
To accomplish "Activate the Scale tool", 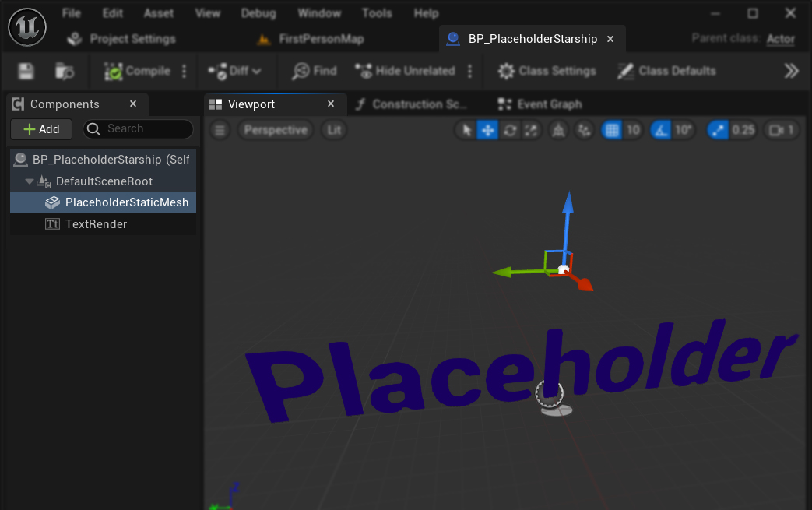I will click(531, 130).
